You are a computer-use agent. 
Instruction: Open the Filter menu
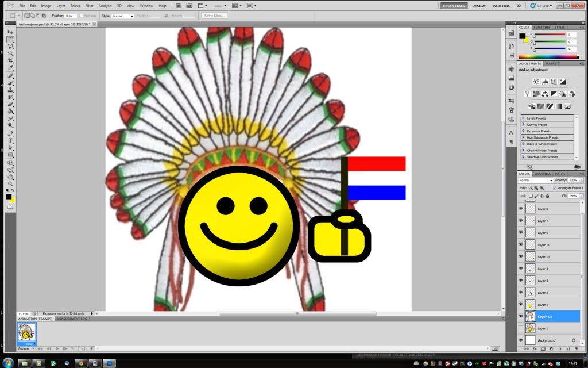pyautogui.click(x=89, y=6)
